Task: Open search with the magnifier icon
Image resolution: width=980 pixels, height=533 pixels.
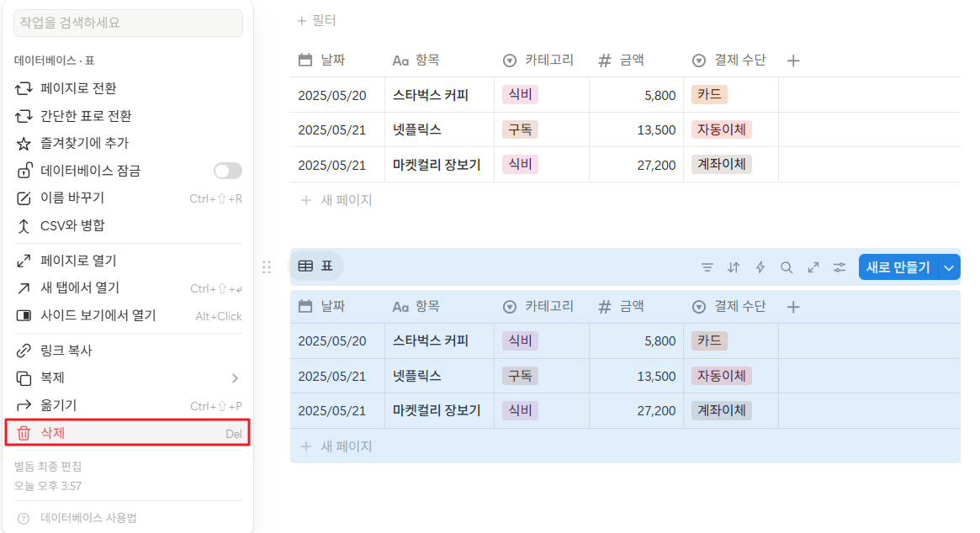Action: [x=787, y=267]
